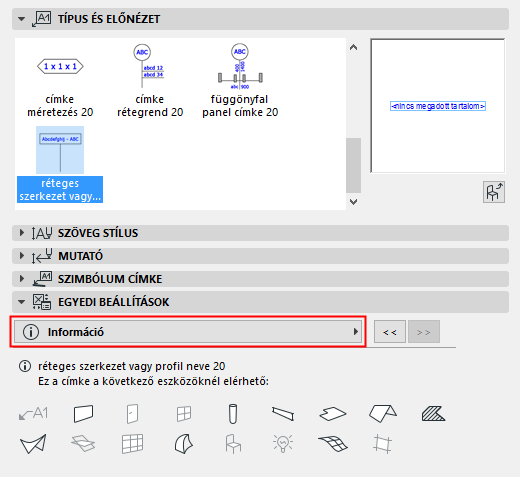Click text Ez a címke a következő eszközöknél elérhető
The image size is (520, 477).
point(153,381)
